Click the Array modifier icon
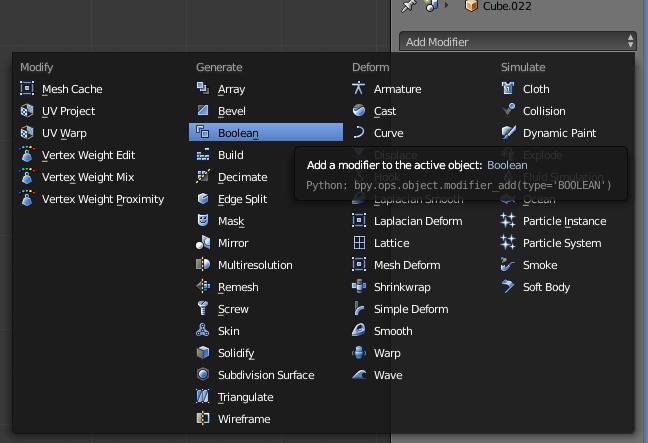648x443 pixels. pos(202,88)
